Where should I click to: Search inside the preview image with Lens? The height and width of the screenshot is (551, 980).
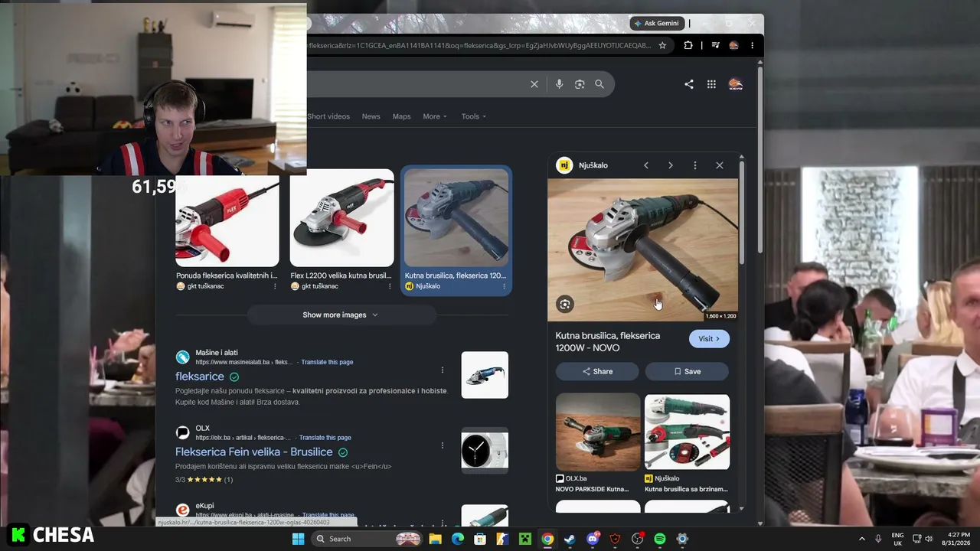[x=565, y=305]
